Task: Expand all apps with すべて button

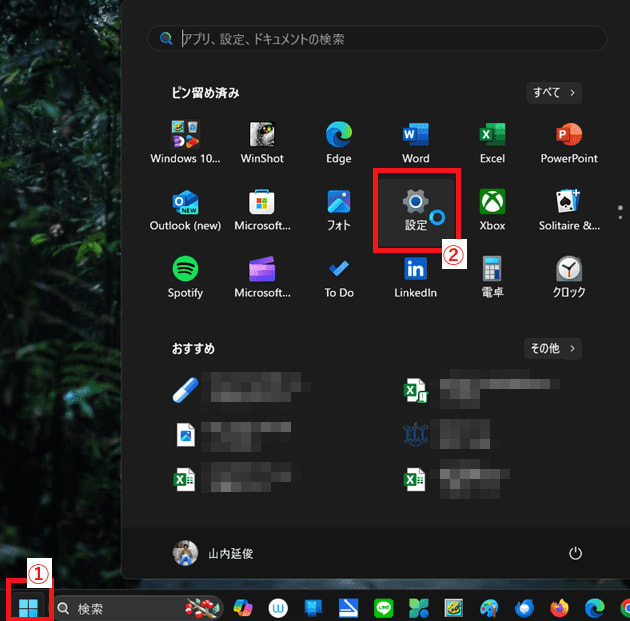Action: 554,93
